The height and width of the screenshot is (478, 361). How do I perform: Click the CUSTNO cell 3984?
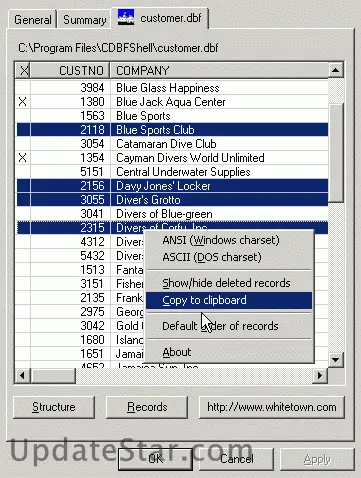tap(70, 88)
